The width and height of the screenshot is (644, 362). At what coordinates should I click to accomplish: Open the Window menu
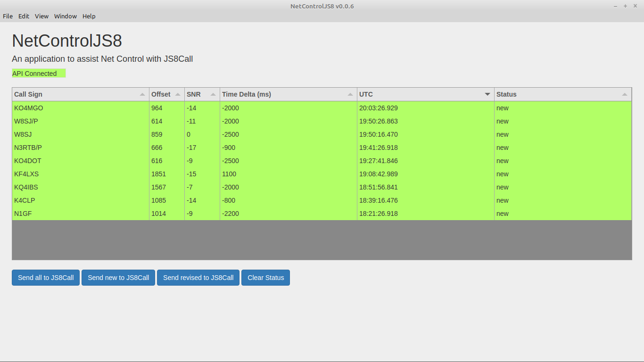point(66,16)
